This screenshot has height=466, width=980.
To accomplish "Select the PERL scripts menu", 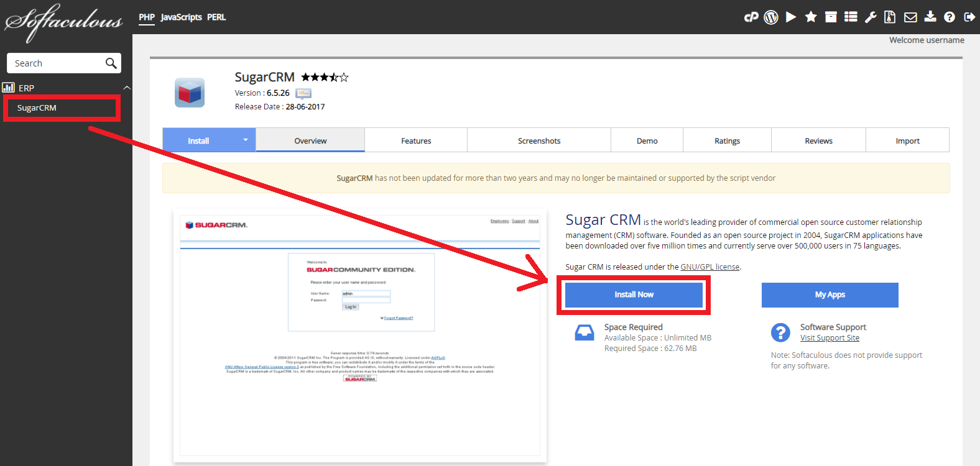I will tap(216, 17).
